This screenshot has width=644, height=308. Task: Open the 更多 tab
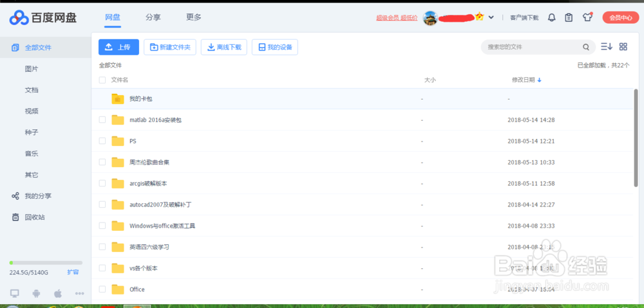[x=194, y=17]
